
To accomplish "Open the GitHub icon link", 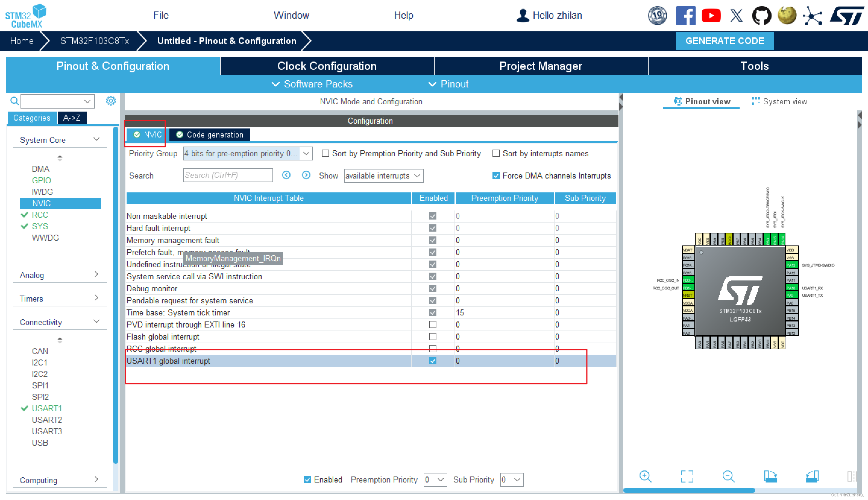I will point(762,15).
